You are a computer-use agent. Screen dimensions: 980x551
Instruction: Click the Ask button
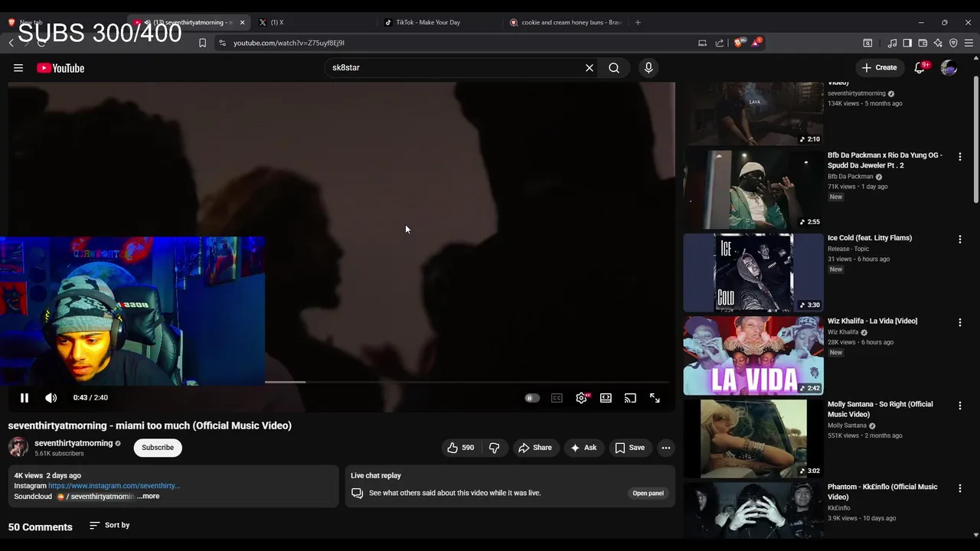tap(583, 448)
